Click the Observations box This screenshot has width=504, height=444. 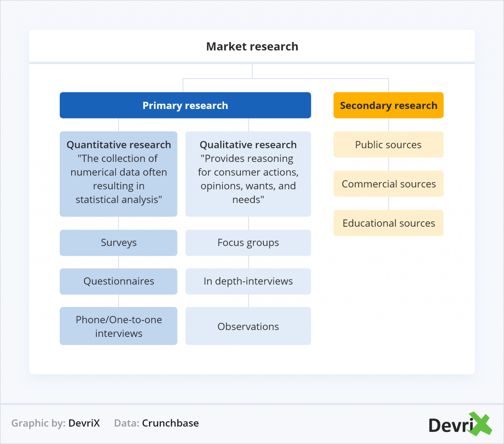coord(248,326)
